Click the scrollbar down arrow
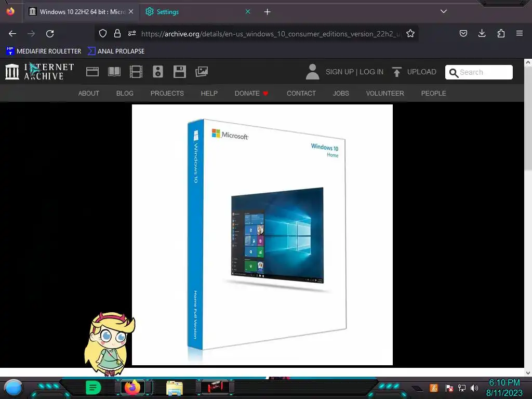The width and height of the screenshot is (532, 399). (x=528, y=373)
